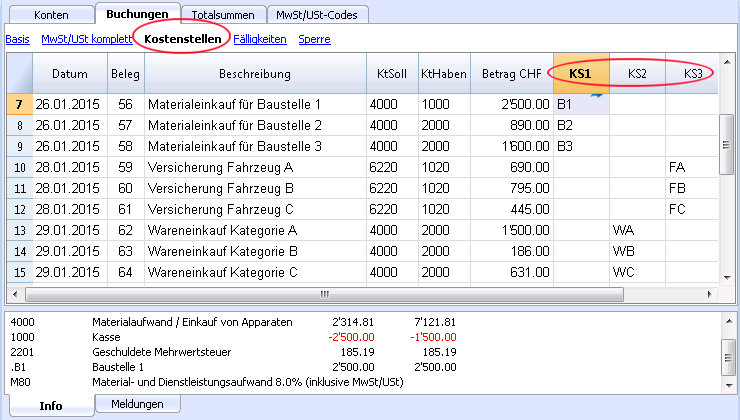Click the horizontal scrollbar right arrow
The image size is (740, 420).
click(709, 294)
